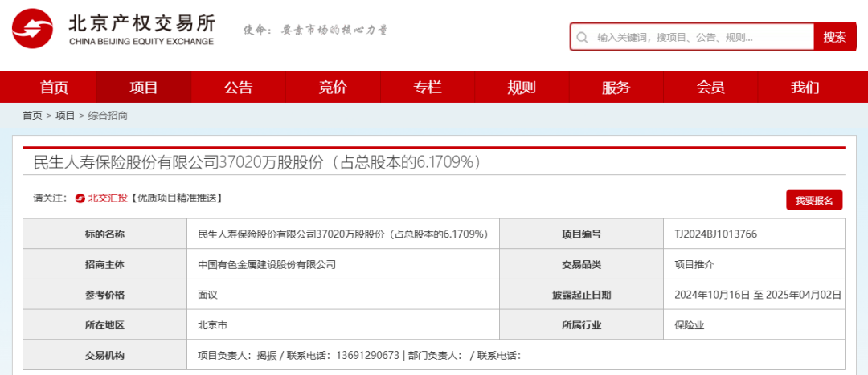Select the 交易品类 label cell
This screenshot has width=868, height=375.
[581, 264]
